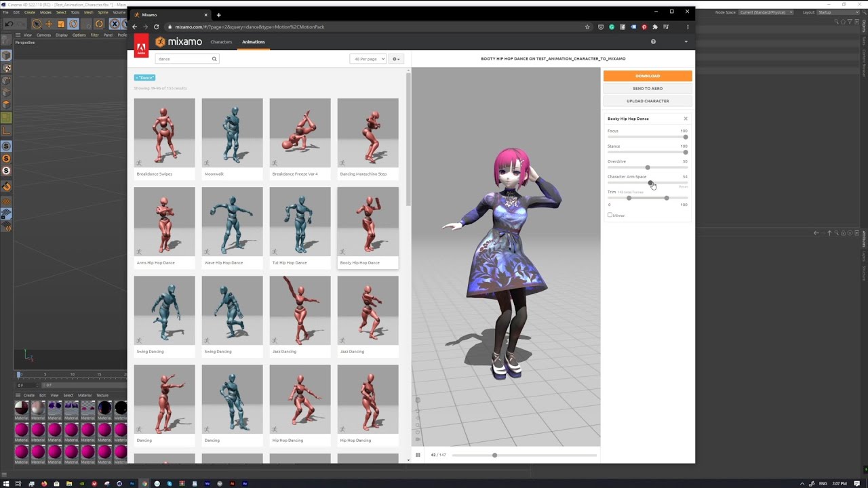Open the Mesh menu in Cinema 4D
Image resolution: width=868 pixels, height=488 pixels.
coord(89,12)
